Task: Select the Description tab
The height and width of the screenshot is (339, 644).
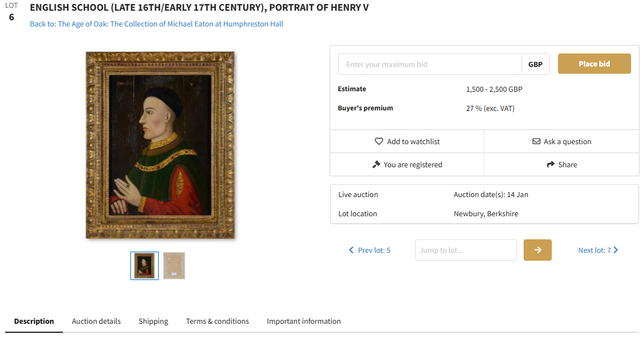Action: pos(34,321)
